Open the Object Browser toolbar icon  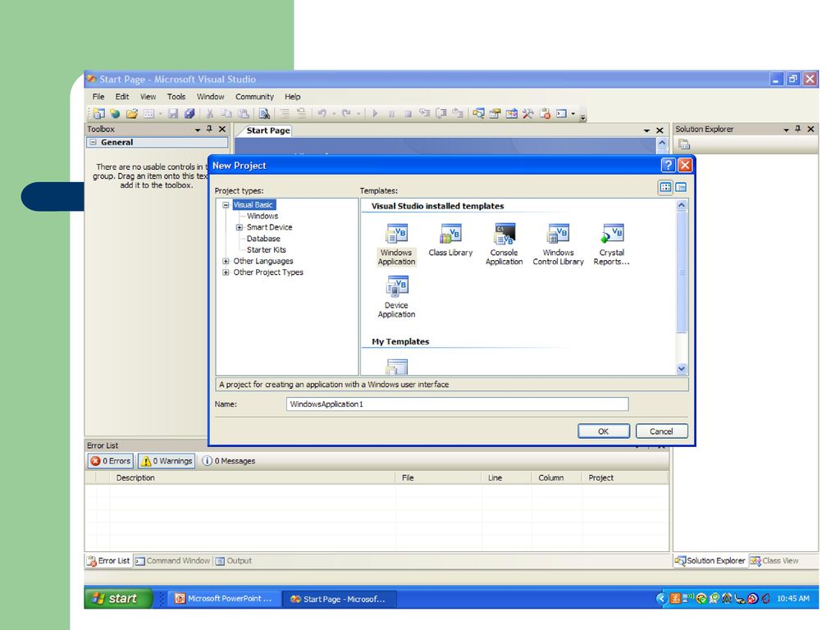click(512, 113)
